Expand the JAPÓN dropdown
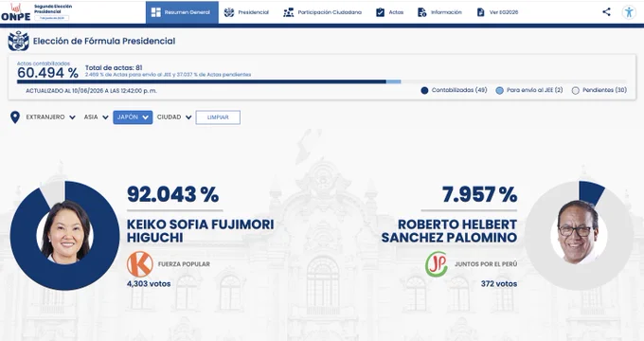The width and height of the screenshot is (644, 341). pyautogui.click(x=133, y=117)
